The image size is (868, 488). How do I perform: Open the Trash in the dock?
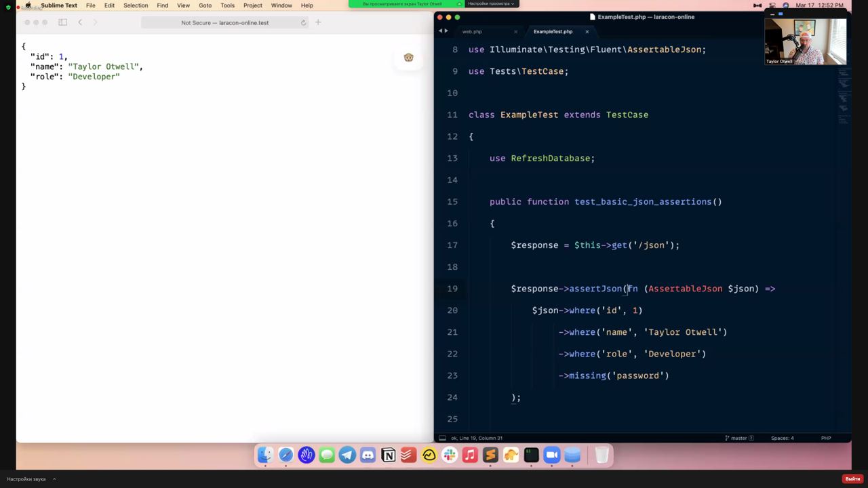tap(601, 455)
